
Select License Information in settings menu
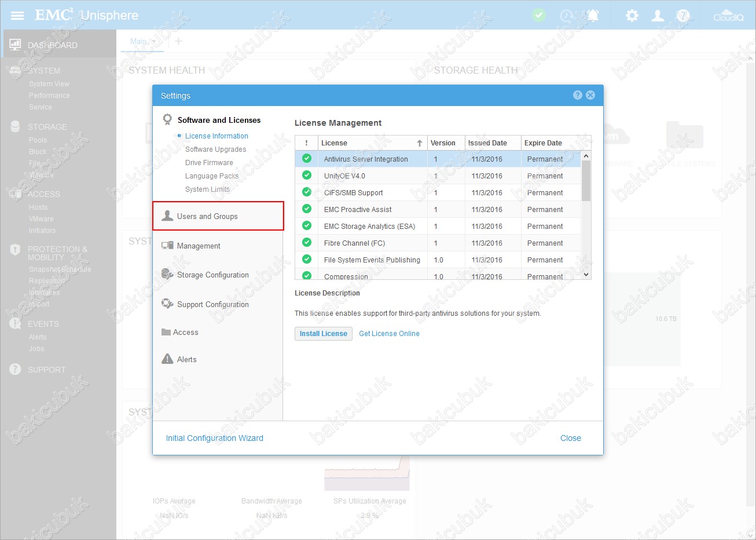point(216,136)
